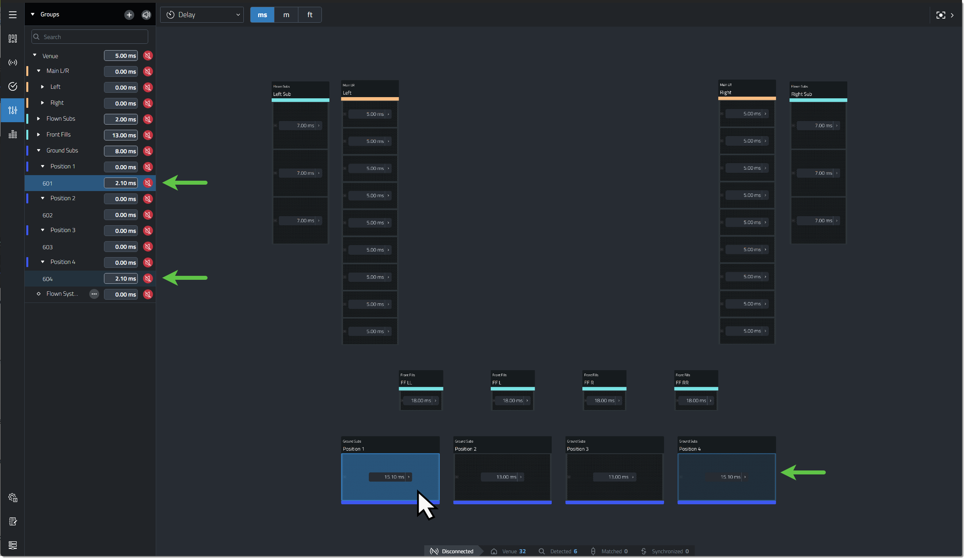Open the settings gear sidebar icon
Screen dimensions: 966x560
point(13,498)
